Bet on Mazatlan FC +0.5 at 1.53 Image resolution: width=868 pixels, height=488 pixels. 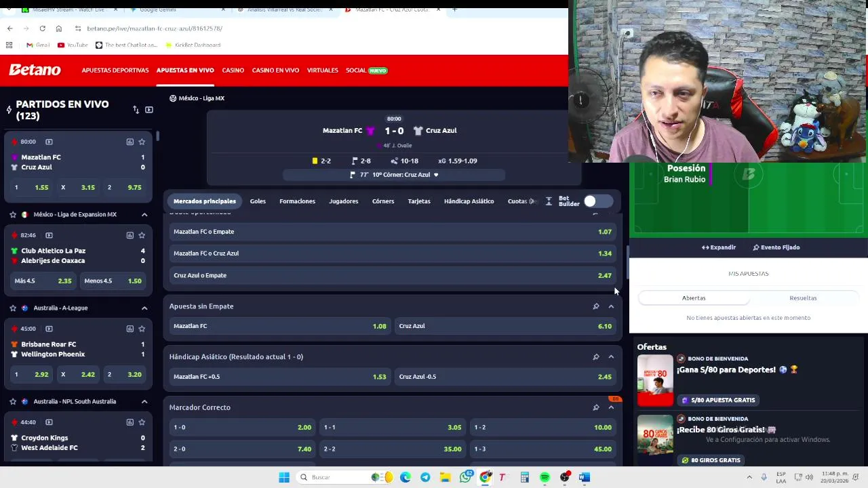point(279,377)
